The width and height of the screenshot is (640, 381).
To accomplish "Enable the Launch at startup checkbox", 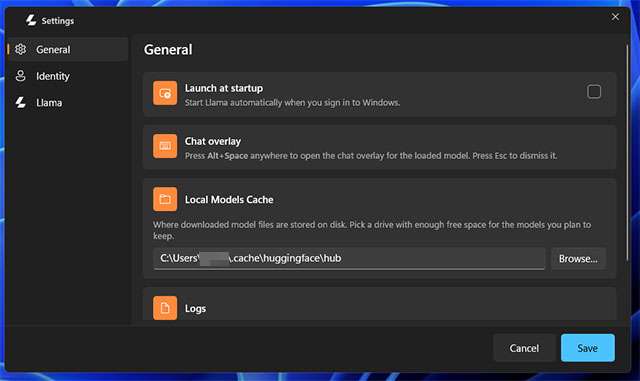I will click(x=594, y=91).
